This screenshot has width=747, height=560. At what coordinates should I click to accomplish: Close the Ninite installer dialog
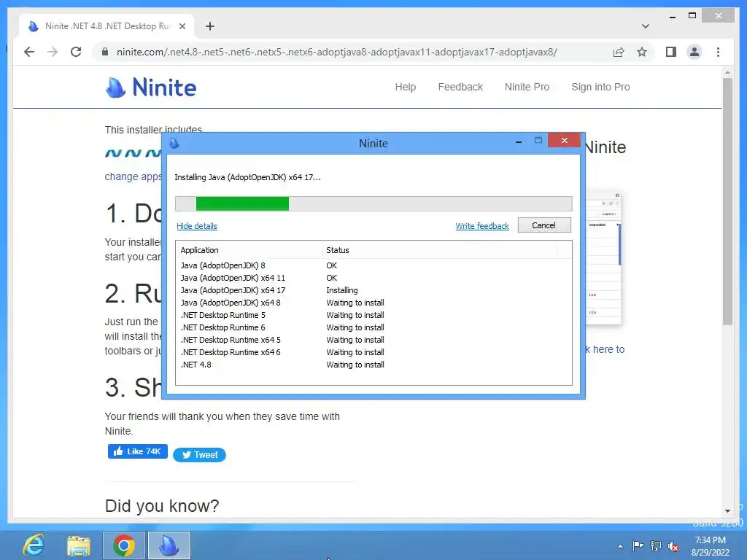[x=565, y=141]
